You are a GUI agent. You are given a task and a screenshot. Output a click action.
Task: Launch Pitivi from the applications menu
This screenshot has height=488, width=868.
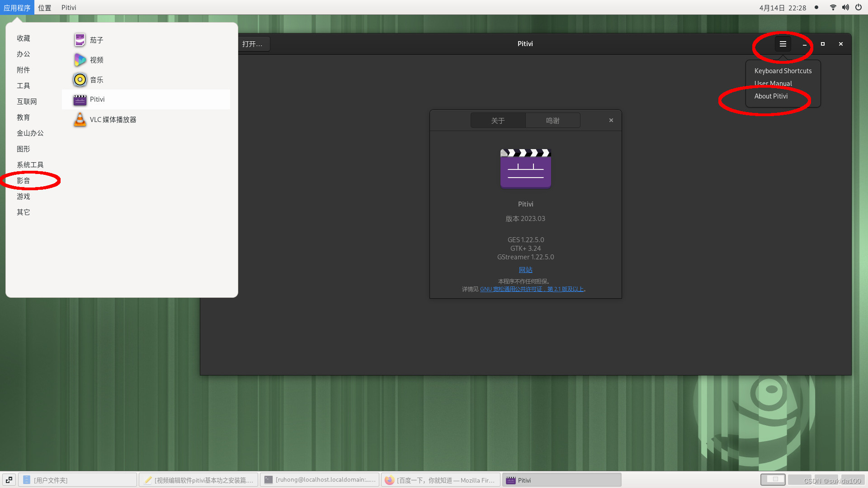coord(146,99)
